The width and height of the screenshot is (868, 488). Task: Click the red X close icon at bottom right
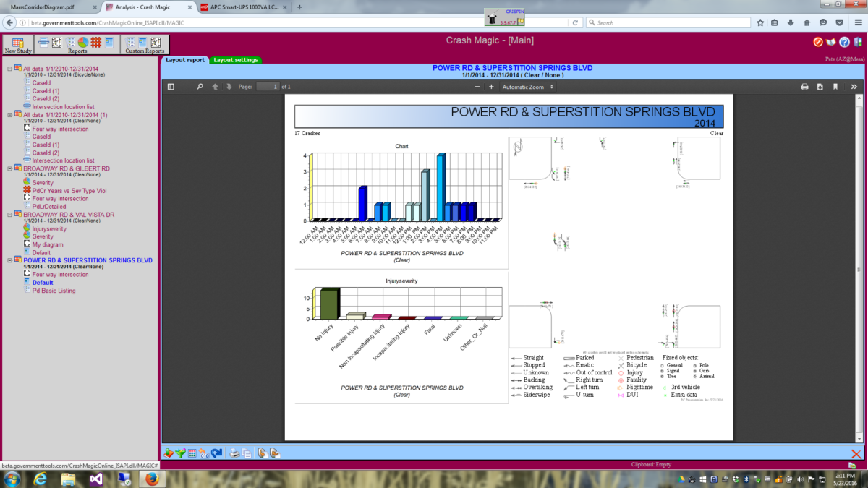pyautogui.click(x=856, y=453)
